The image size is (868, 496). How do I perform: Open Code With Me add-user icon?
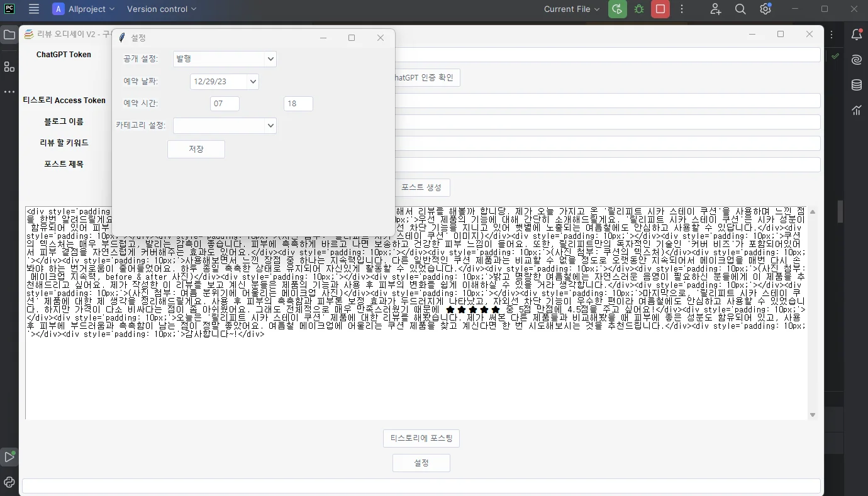point(716,9)
